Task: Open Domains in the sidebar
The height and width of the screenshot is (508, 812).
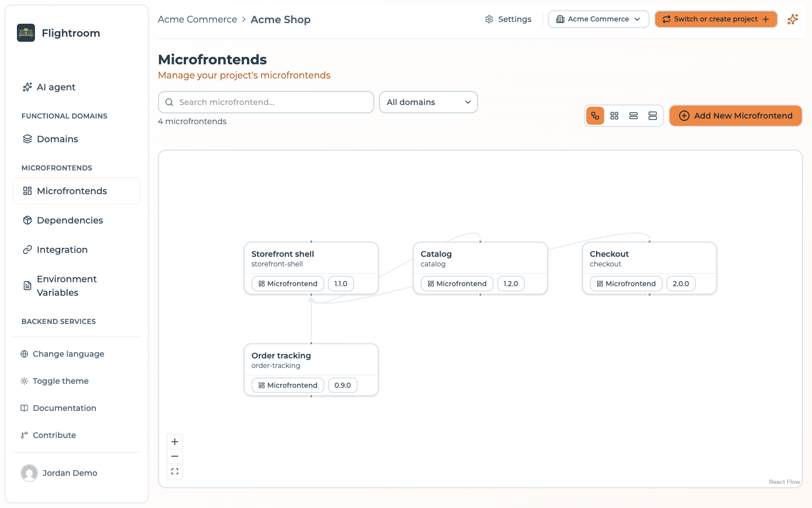Action: [77, 139]
